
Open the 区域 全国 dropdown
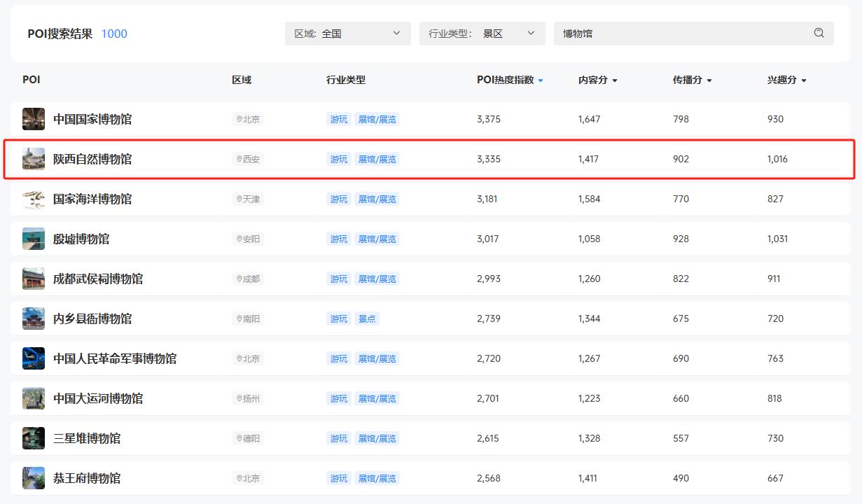(348, 34)
